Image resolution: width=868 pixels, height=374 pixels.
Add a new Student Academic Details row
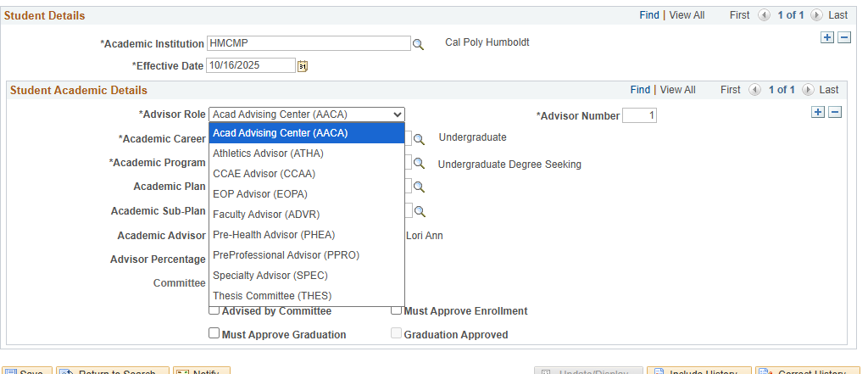[818, 112]
